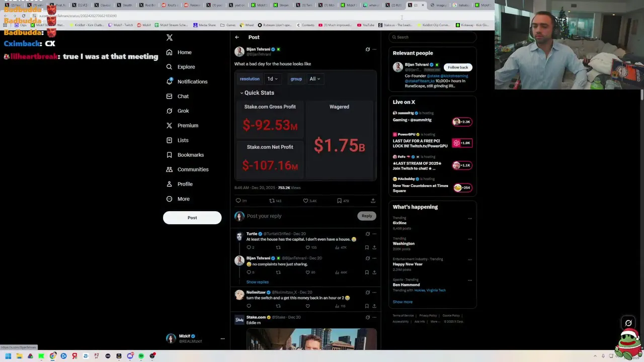Click Follow back for Bijan Tehrani
The width and height of the screenshot is (644, 362).
click(458, 67)
